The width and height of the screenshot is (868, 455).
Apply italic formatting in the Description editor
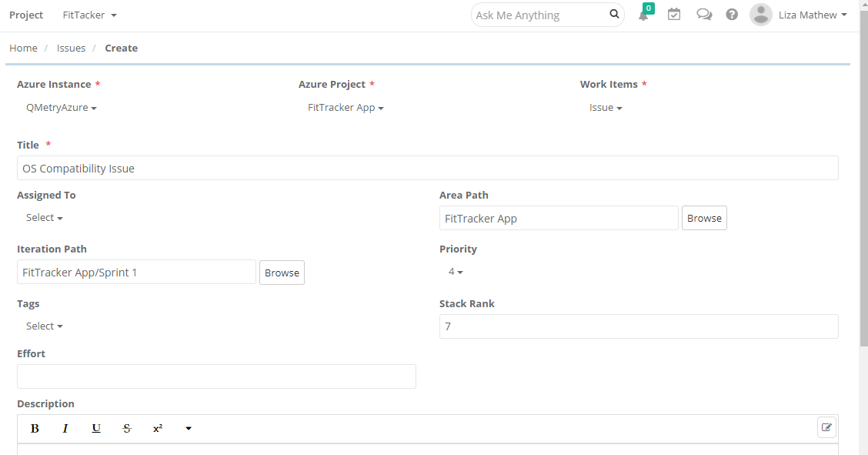(65, 428)
